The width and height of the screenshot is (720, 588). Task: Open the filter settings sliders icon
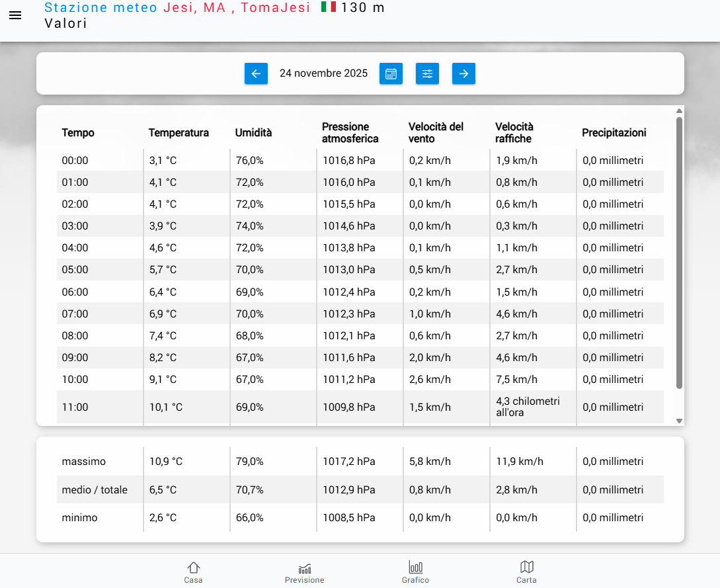pyautogui.click(x=427, y=73)
